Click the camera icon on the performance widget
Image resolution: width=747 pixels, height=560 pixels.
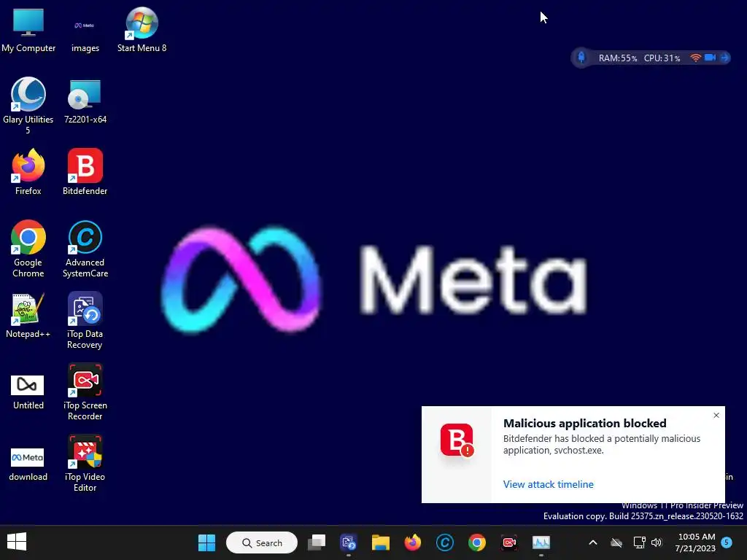pos(710,58)
